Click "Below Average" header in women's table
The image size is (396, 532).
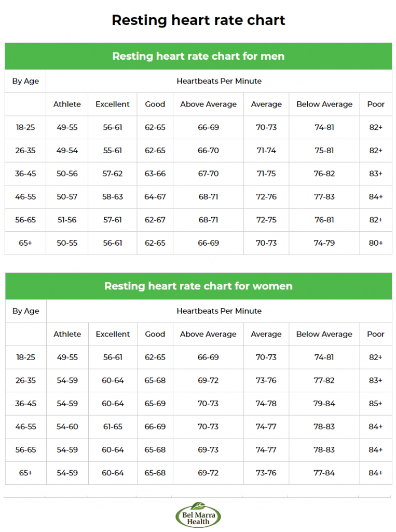324,334
